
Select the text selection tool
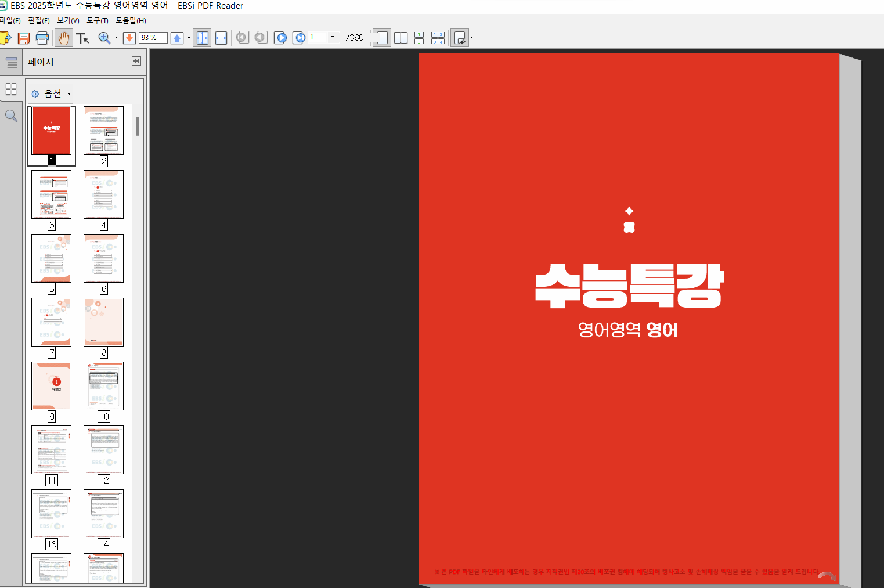click(x=83, y=38)
